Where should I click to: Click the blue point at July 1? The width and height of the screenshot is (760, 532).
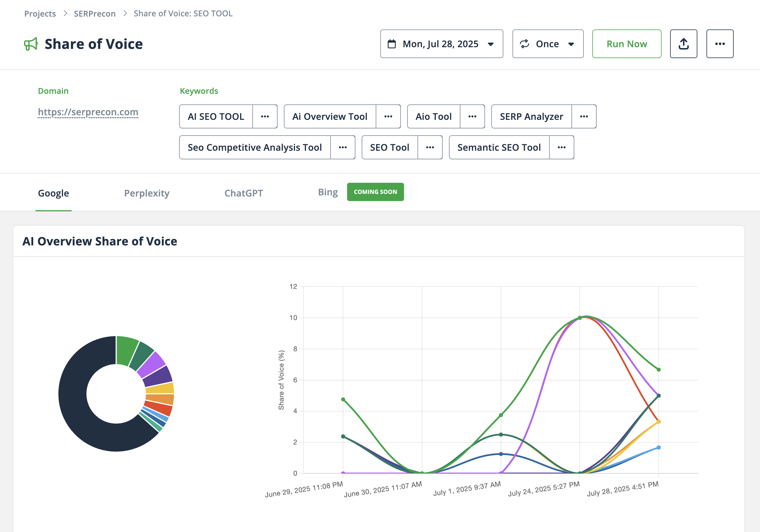(501, 454)
